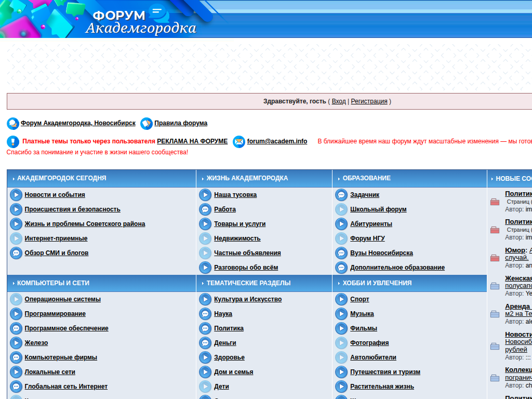Open the ХОББИ И УВЛЕЧЕНИЯ section header
This screenshot has height=399, width=532.
[377, 283]
